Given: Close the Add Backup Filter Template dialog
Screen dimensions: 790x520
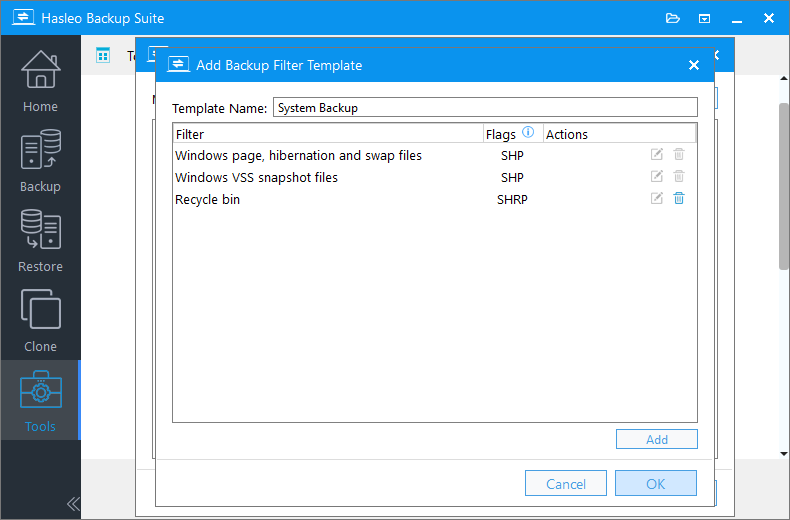Looking at the screenshot, I should [x=694, y=65].
